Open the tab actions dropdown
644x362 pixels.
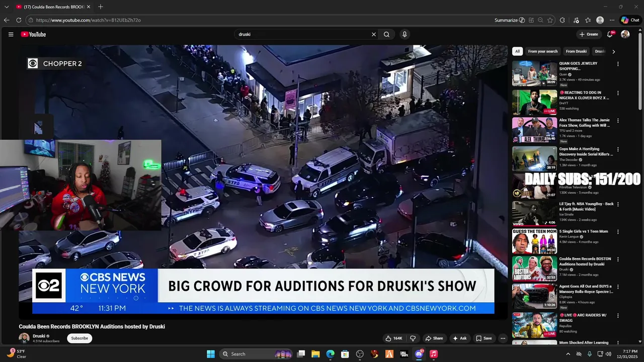tap(7, 7)
